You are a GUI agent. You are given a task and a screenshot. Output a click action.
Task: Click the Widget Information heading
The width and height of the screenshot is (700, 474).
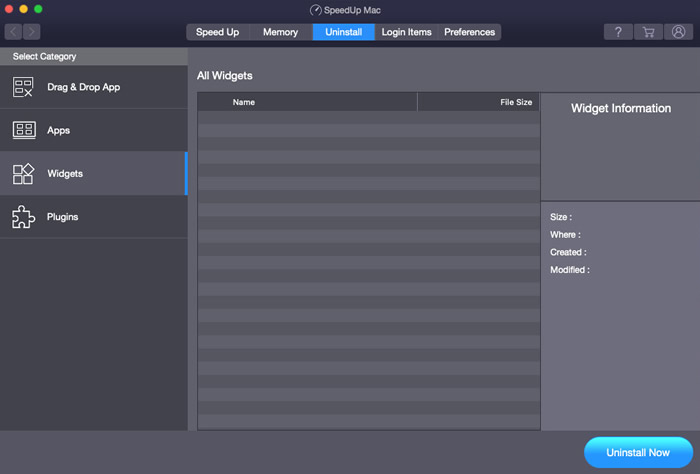click(621, 108)
